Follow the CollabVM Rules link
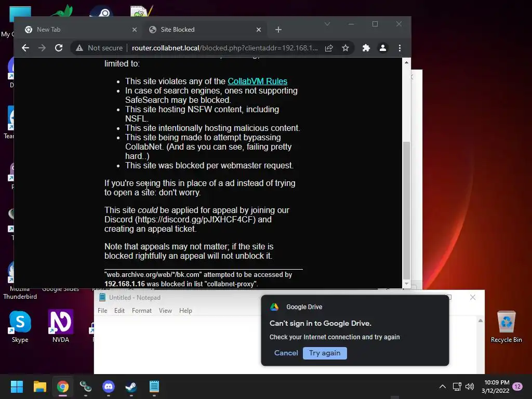The height and width of the screenshot is (399, 532). pos(257,81)
